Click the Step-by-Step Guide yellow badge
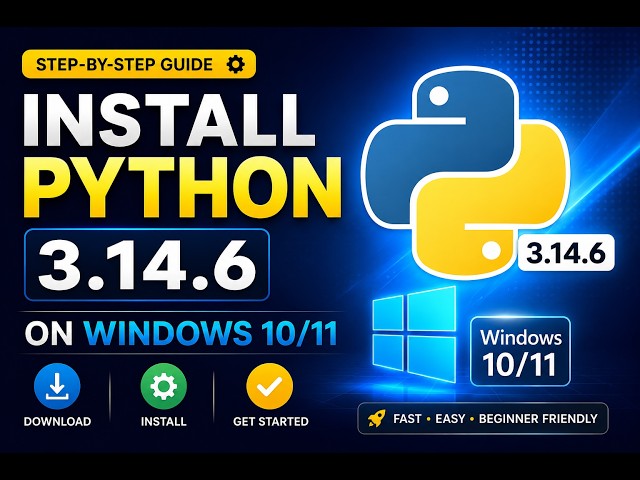 pyautogui.click(x=139, y=64)
